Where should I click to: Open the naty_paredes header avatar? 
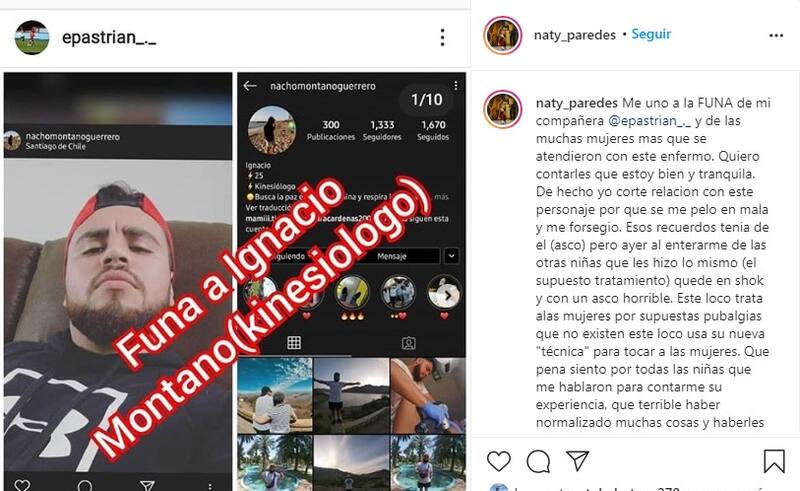coord(503,35)
